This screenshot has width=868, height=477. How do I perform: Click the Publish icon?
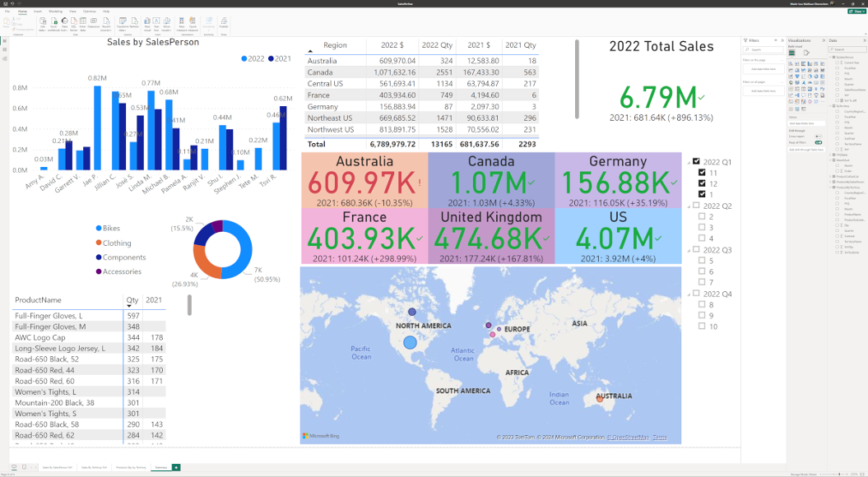click(x=224, y=25)
